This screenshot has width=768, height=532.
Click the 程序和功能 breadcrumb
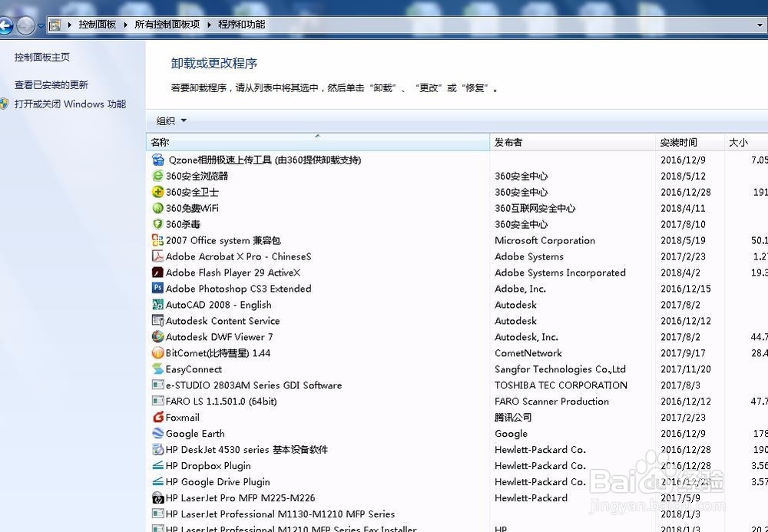tap(241, 25)
